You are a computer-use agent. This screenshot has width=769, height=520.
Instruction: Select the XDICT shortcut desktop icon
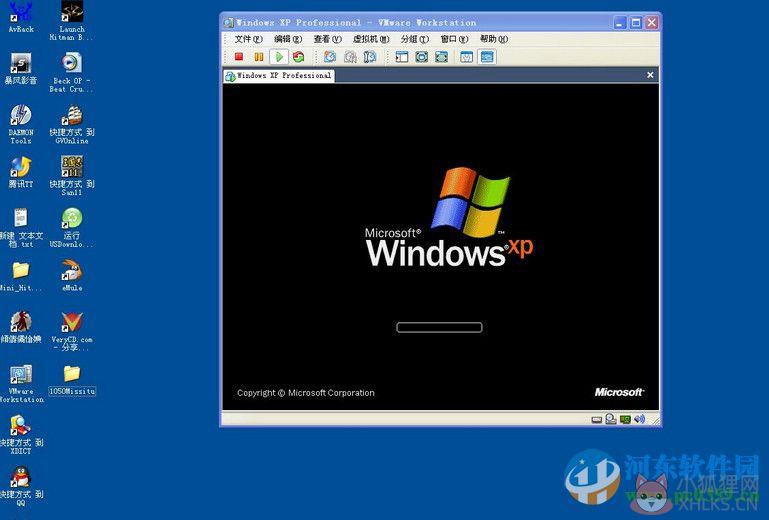pyautogui.click(x=21, y=435)
